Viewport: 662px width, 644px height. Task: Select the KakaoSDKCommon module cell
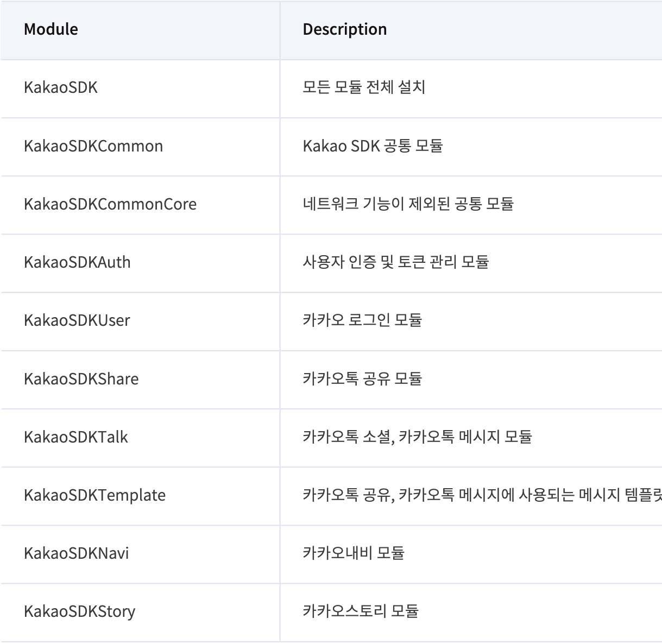93,146
